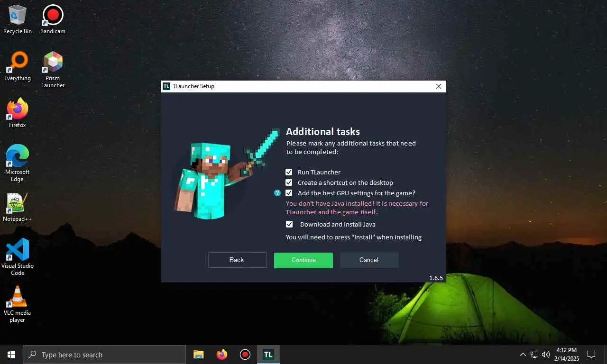Click the green Continue button

[303, 260]
